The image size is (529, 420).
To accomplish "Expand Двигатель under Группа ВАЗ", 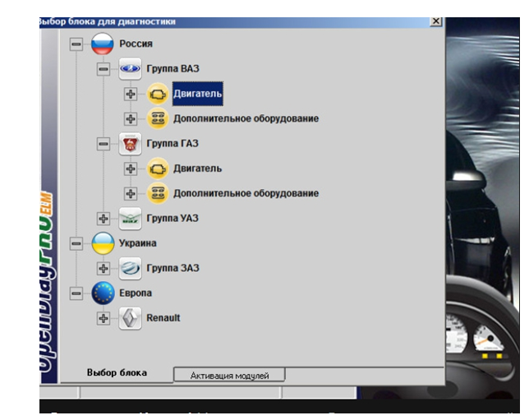I will pyautogui.click(x=131, y=94).
